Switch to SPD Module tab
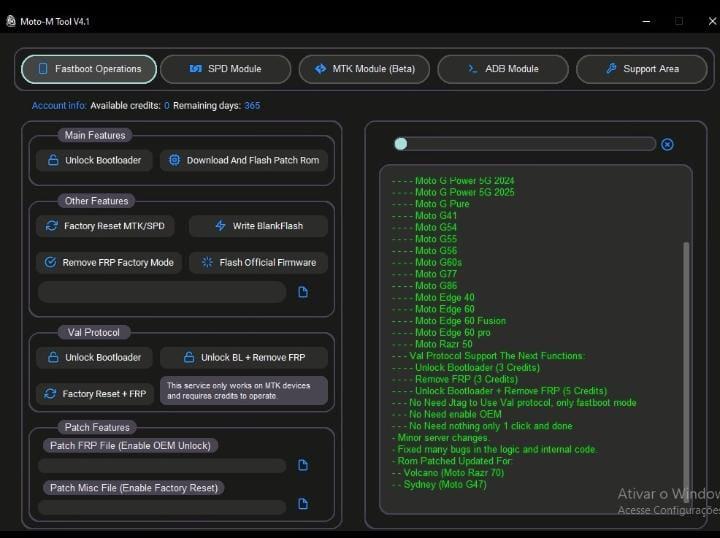The image size is (720, 538). pos(225,69)
